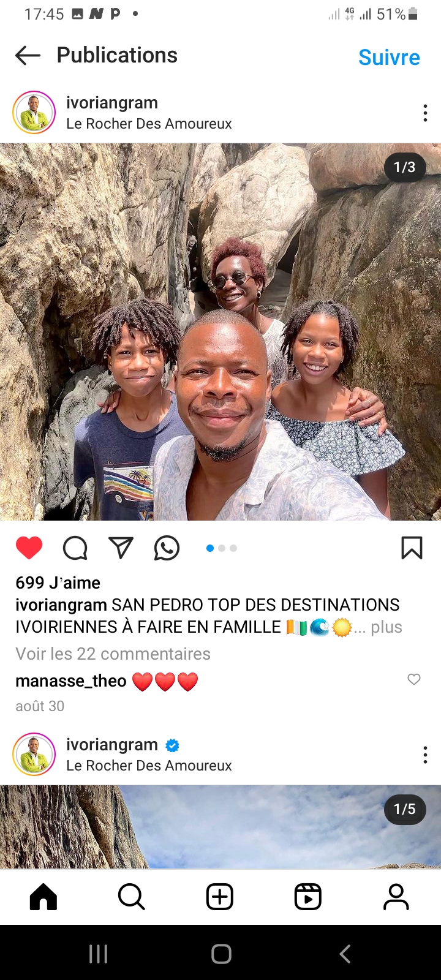Screen dimensions: 441x980
Task: Share the post with the paper-plane icon
Action: pyautogui.click(x=121, y=548)
